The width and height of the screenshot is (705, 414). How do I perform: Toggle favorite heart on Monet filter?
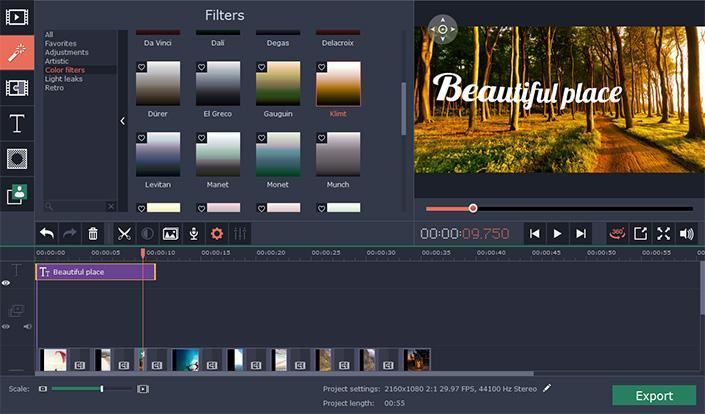pyautogui.click(x=263, y=138)
